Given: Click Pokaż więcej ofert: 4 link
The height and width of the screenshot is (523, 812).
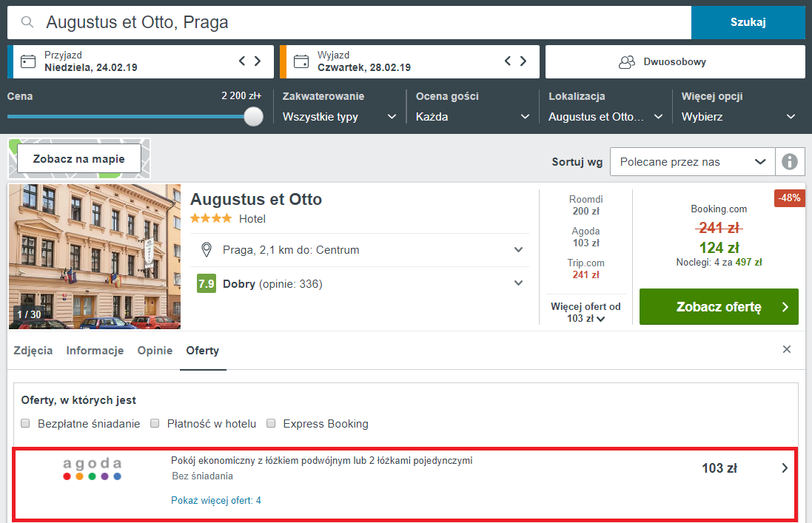Looking at the screenshot, I should pyautogui.click(x=215, y=501).
